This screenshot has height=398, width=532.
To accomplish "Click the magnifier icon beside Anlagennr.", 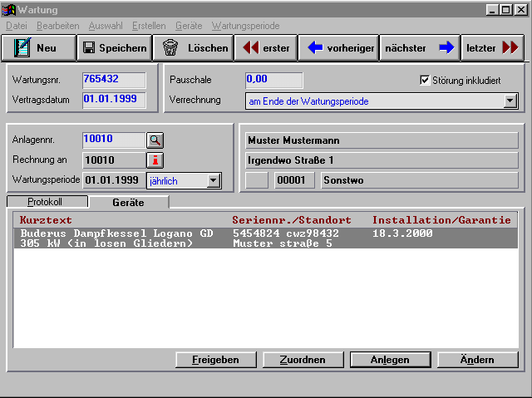I will pos(155,140).
